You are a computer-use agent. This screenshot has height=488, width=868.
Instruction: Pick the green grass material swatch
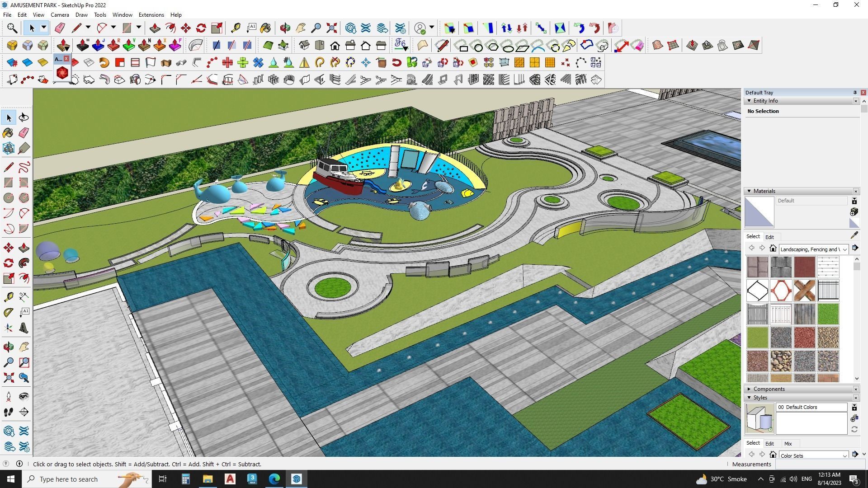coord(828,314)
